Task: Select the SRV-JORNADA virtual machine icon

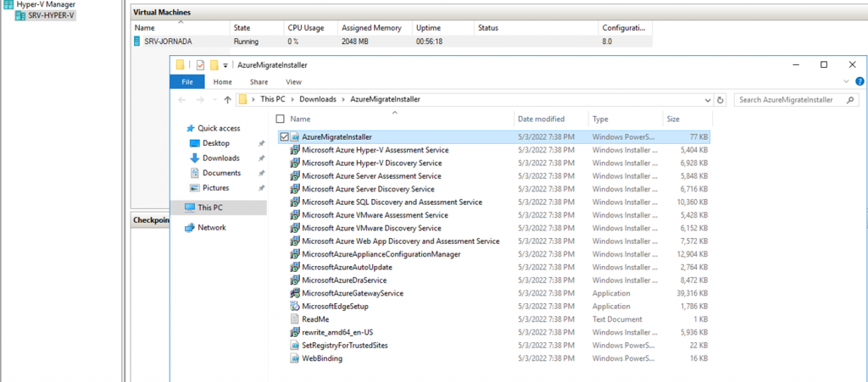Action: [137, 42]
